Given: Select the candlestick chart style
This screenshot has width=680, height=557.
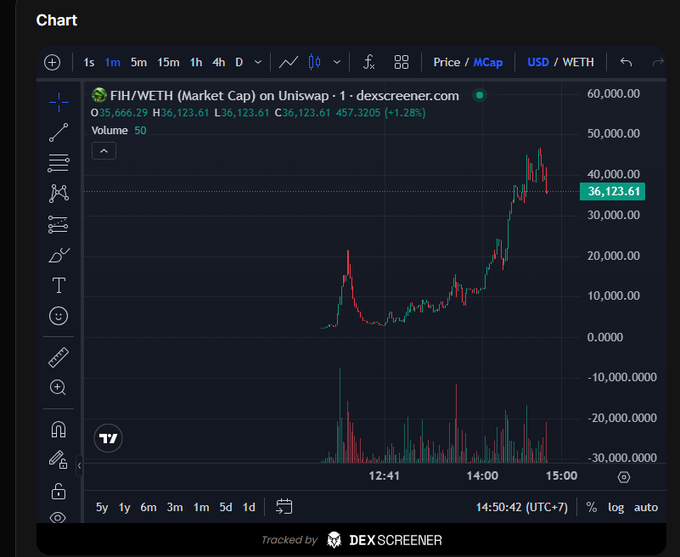Looking at the screenshot, I should [x=314, y=62].
